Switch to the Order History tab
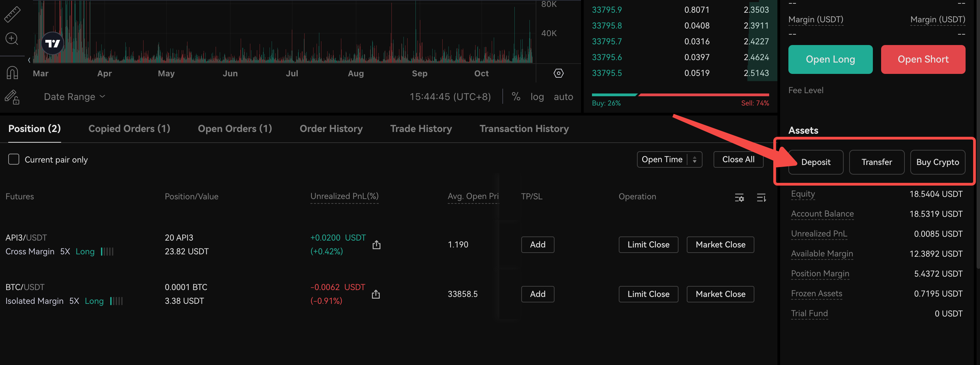The image size is (980, 365). coord(331,129)
